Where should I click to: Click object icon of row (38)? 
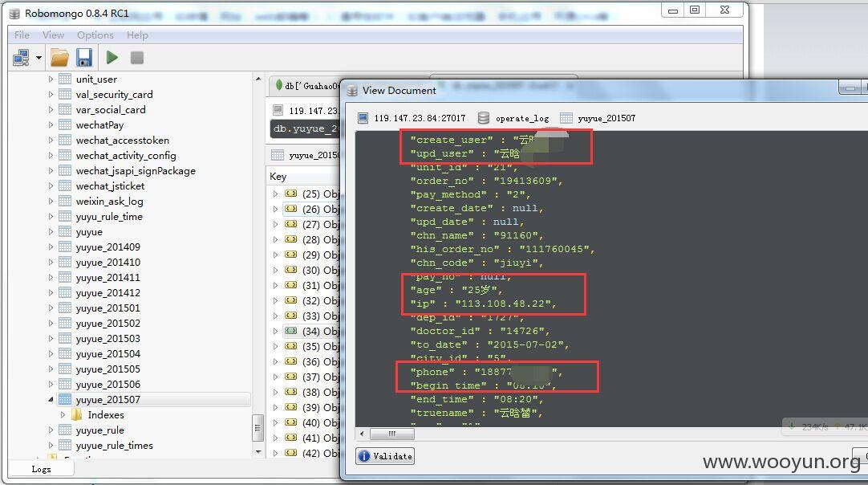click(x=290, y=392)
